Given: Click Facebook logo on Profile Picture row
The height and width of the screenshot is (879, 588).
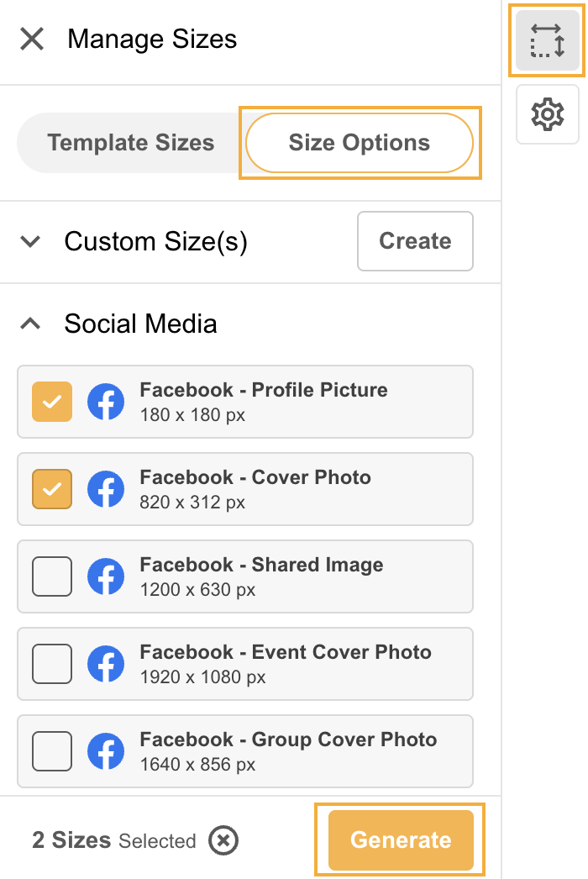Looking at the screenshot, I should tap(106, 402).
